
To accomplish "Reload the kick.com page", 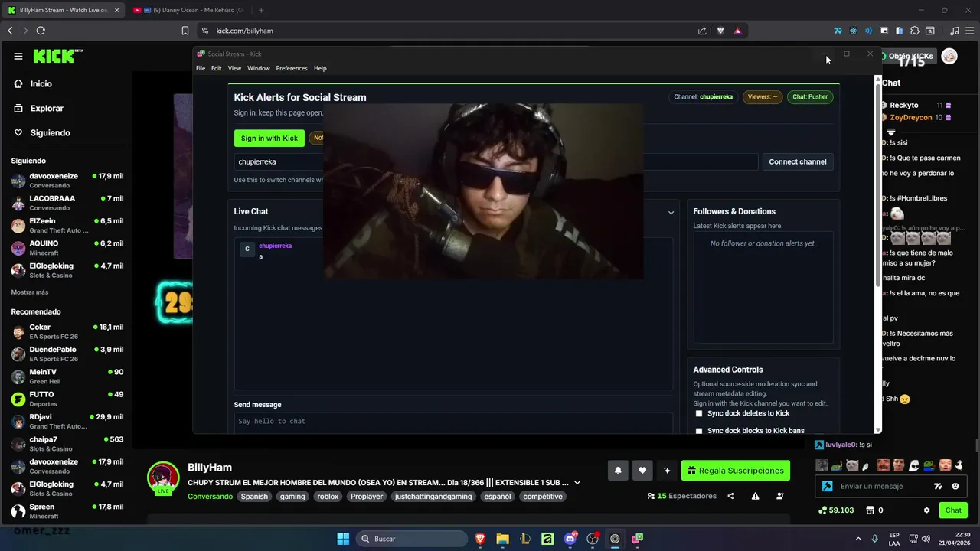I will click(x=41, y=31).
